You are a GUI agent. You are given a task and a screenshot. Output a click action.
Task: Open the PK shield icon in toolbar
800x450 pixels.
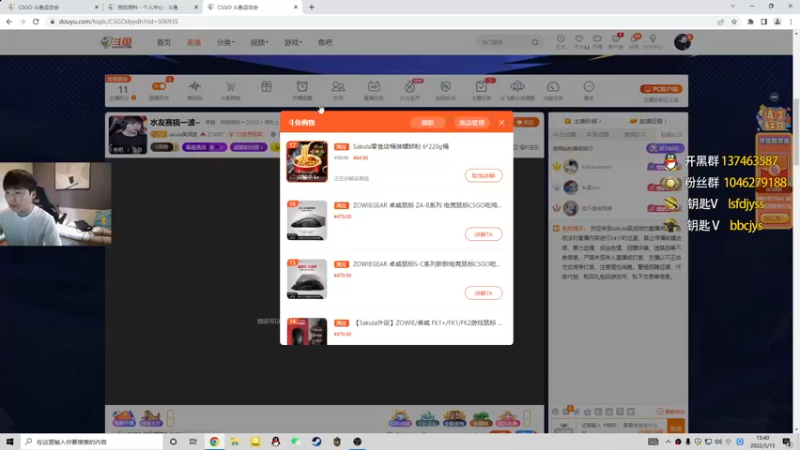pos(445,86)
